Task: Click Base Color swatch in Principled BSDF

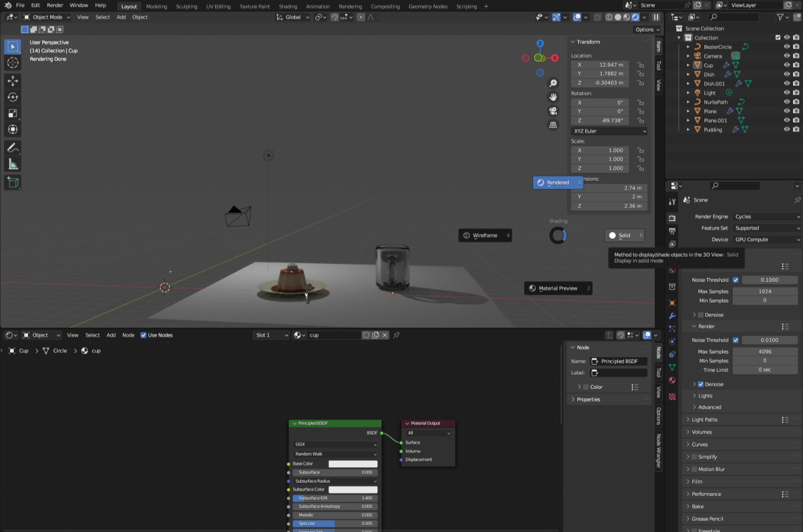Action: coord(353,464)
